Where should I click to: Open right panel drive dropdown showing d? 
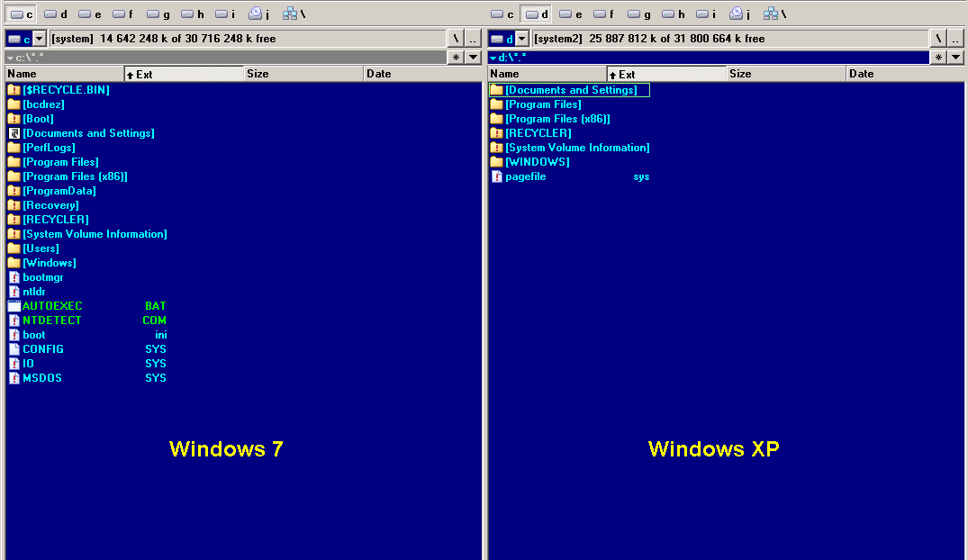pos(509,39)
